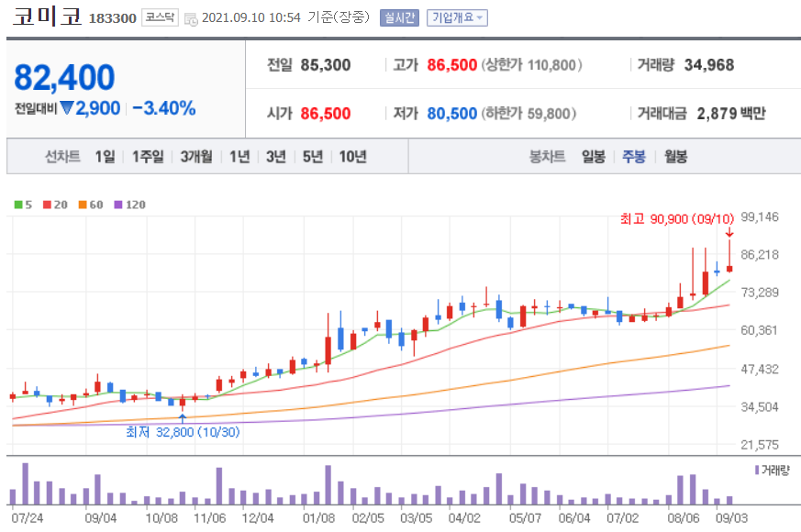The image size is (801, 532).
Task: Click the clock icon beside the update timestamp
Action: (x=190, y=17)
